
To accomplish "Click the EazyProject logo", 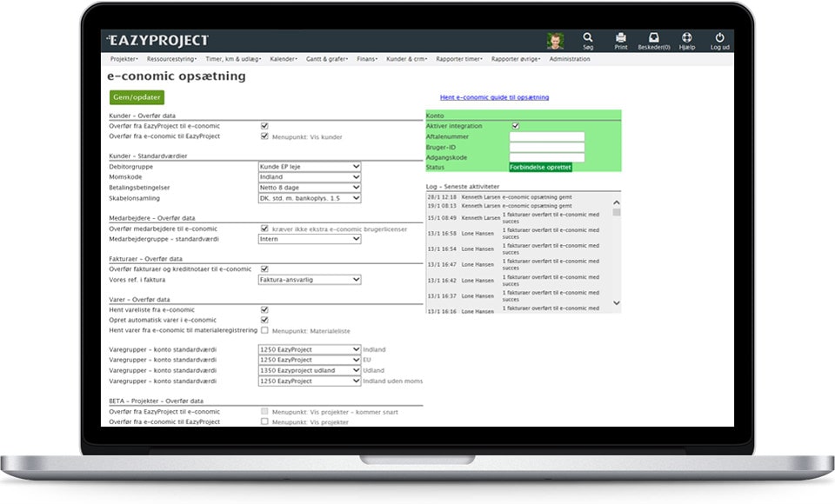I will coord(157,40).
